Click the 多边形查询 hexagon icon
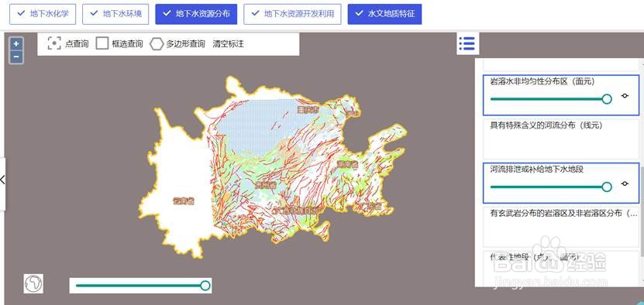Viewport: 644px width, 305px height. coord(157,44)
